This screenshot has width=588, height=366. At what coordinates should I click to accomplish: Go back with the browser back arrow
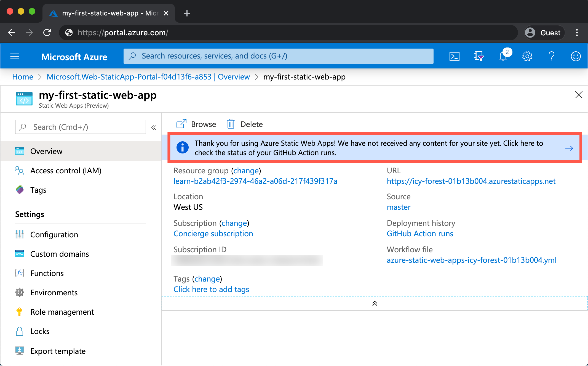[12, 33]
